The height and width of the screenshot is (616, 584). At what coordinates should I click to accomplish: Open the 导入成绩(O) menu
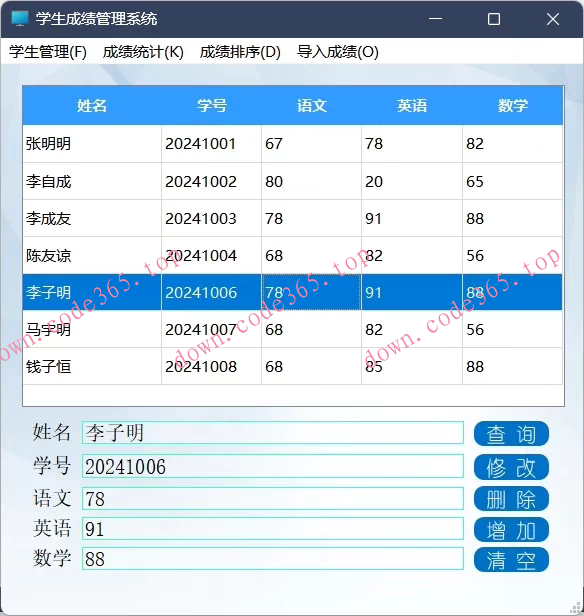click(x=337, y=52)
